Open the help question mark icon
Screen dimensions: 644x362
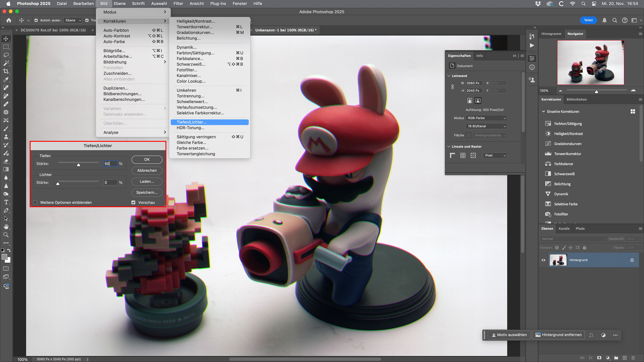tap(625, 20)
